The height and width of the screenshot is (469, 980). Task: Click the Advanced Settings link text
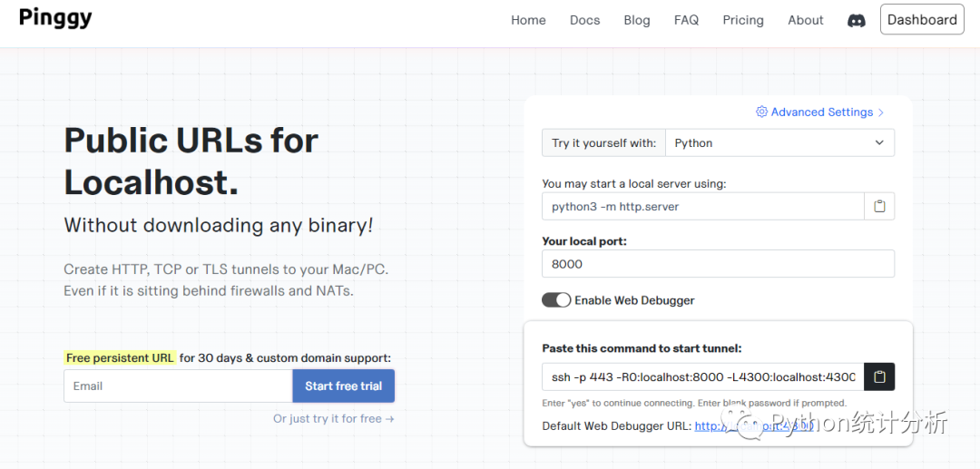pyautogui.click(x=822, y=112)
